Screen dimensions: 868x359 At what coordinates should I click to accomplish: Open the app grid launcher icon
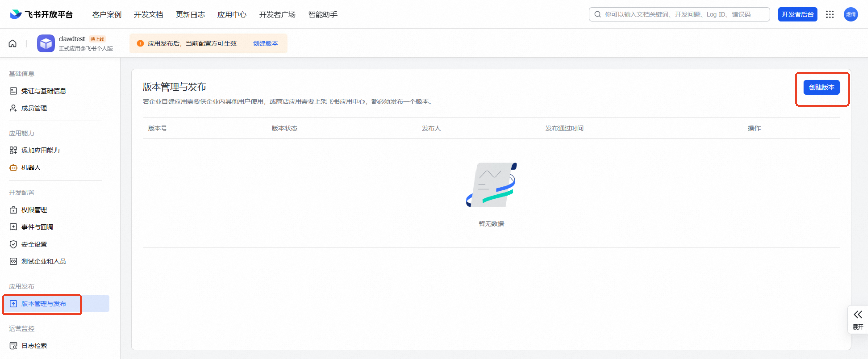(830, 14)
